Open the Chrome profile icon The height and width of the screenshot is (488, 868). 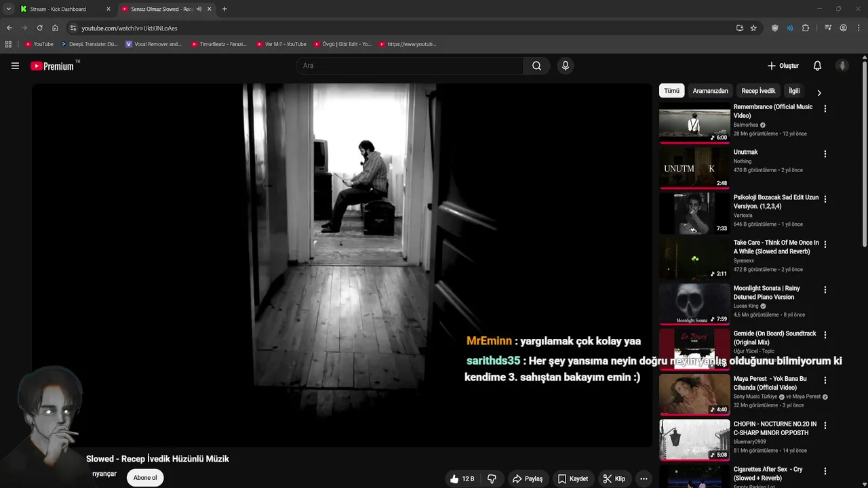coord(843,28)
